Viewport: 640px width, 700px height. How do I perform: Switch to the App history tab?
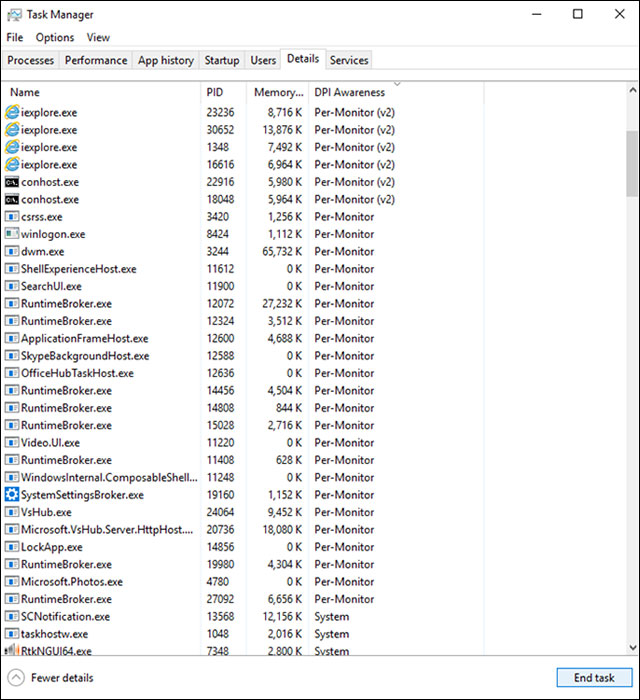tap(166, 60)
